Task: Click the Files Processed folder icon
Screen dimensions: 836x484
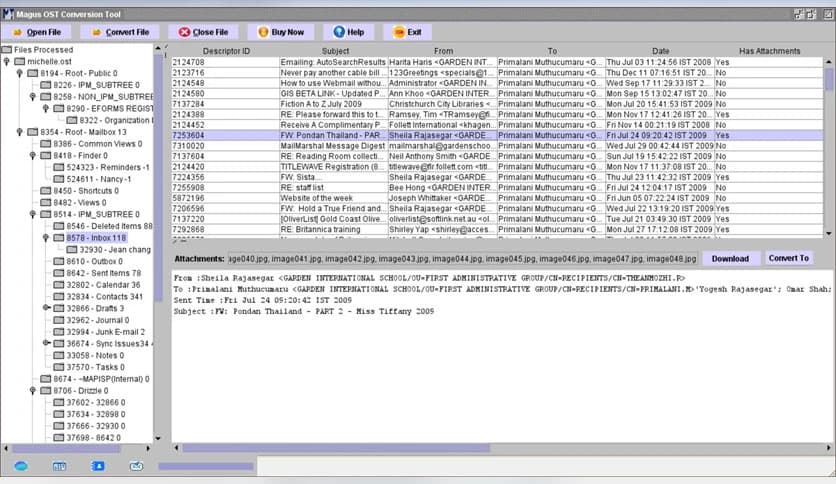Action: tap(7, 50)
